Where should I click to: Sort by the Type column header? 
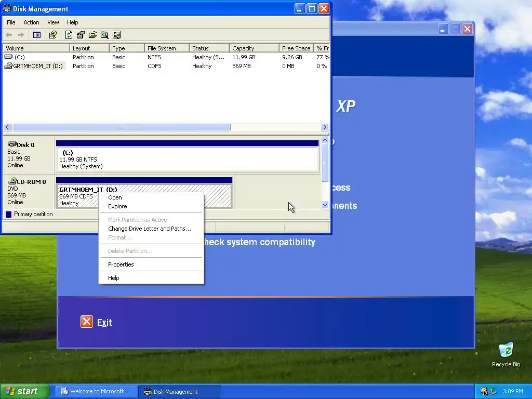click(127, 48)
